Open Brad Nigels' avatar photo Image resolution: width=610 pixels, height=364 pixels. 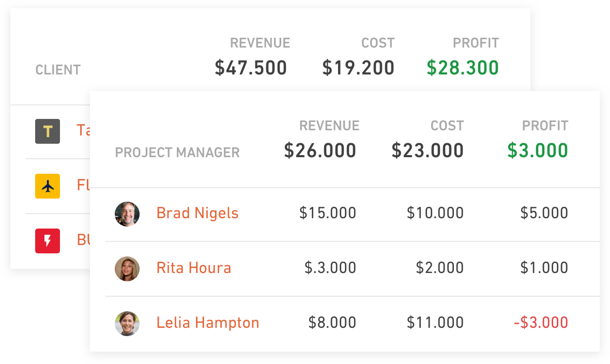pyautogui.click(x=127, y=214)
